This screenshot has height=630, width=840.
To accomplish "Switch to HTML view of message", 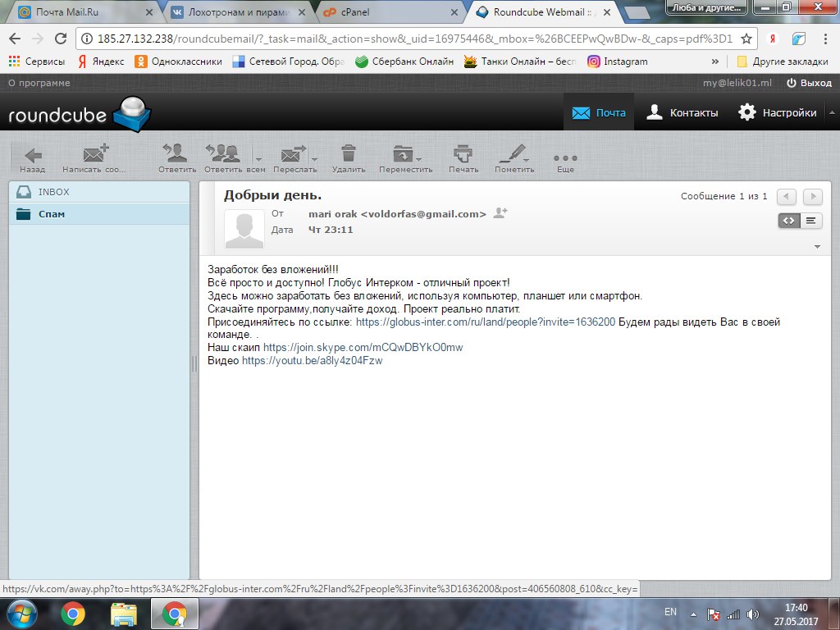I will pos(788,220).
